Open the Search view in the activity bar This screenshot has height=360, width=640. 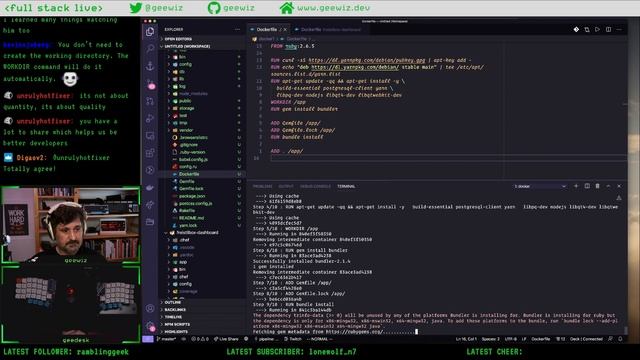click(x=150, y=49)
